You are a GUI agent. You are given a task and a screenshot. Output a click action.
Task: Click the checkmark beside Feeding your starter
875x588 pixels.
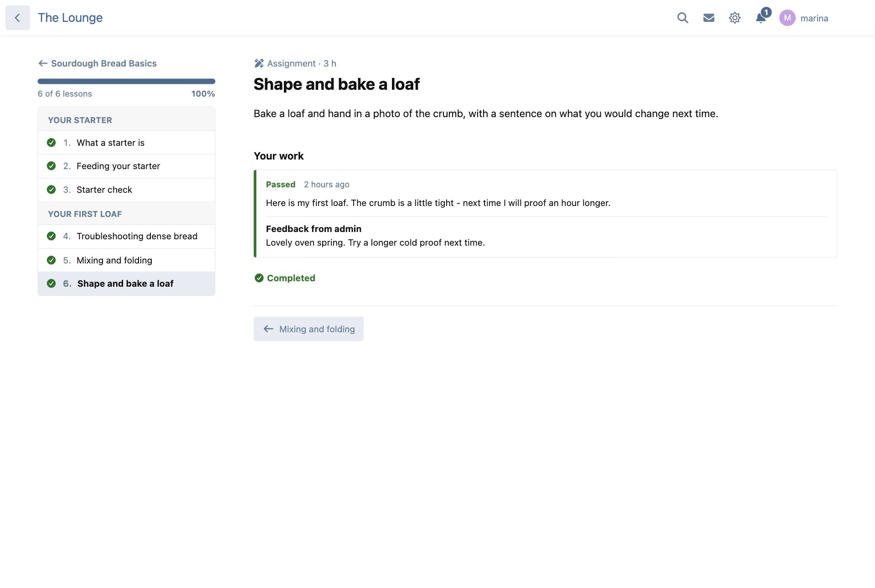(x=51, y=166)
